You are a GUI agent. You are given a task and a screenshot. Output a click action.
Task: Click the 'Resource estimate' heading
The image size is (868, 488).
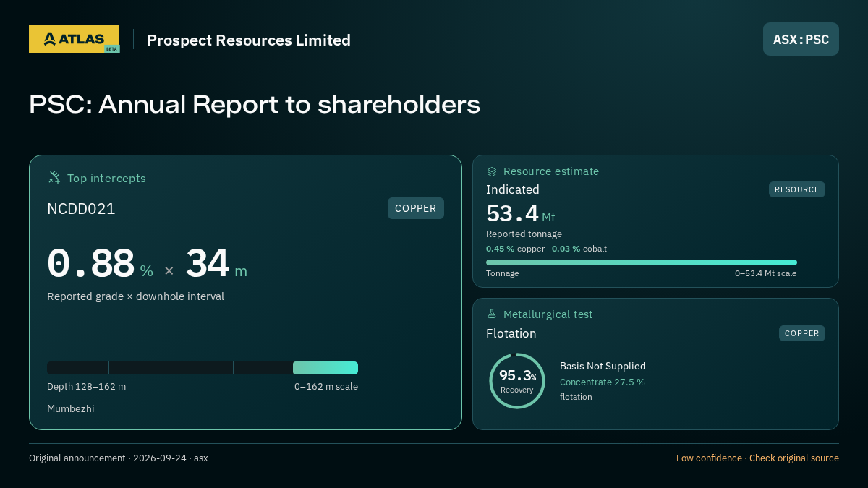click(551, 171)
